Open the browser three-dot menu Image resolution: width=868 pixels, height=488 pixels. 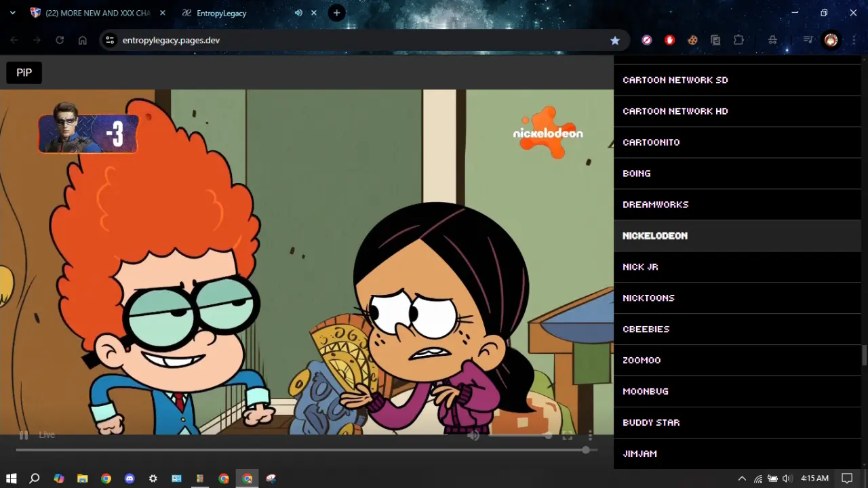click(x=853, y=40)
